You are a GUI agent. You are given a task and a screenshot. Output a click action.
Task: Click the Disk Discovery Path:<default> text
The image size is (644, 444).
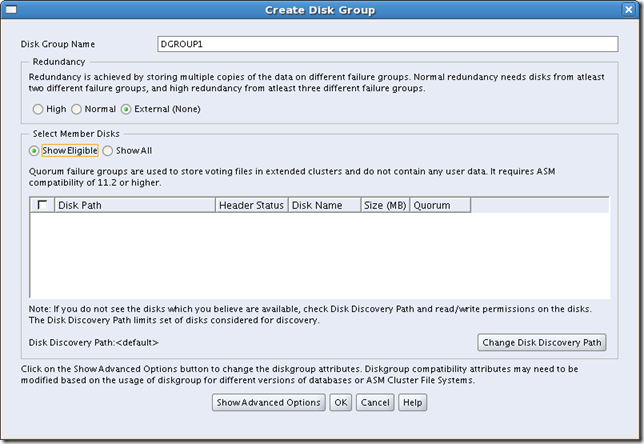(x=93, y=343)
